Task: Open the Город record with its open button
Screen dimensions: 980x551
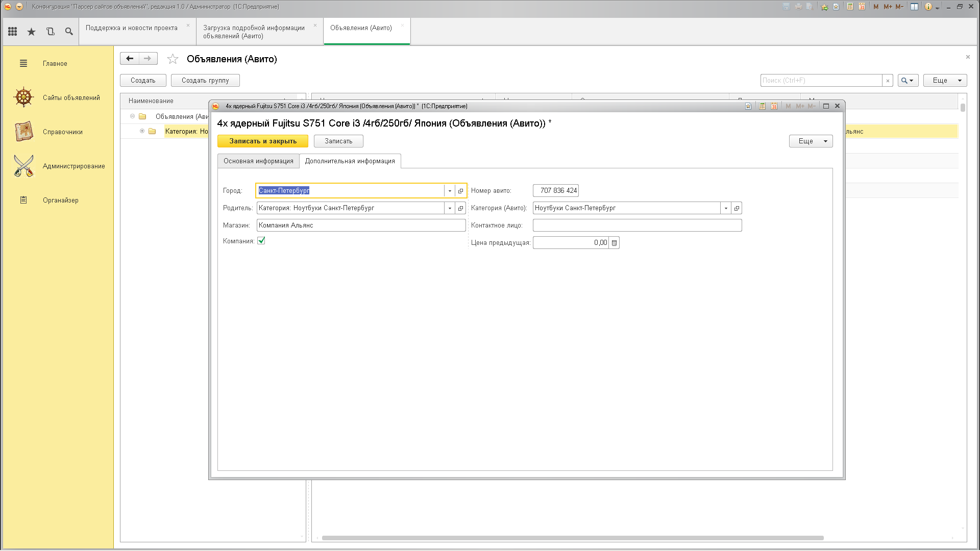Action: coord(460,191)
